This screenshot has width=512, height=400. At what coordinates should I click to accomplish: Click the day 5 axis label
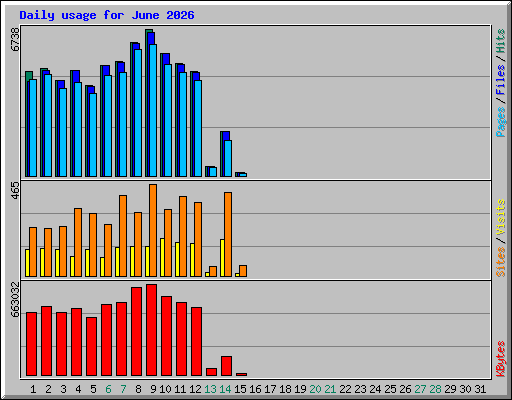coord(93,389)
